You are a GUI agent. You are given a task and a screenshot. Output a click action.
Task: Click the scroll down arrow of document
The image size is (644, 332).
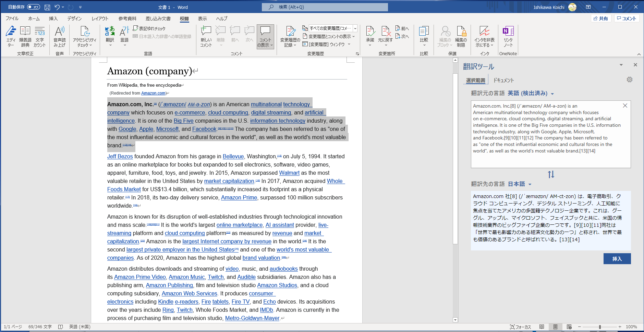455,320
